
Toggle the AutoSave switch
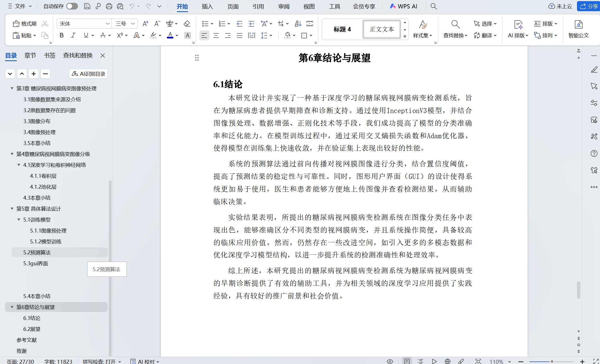72,6
